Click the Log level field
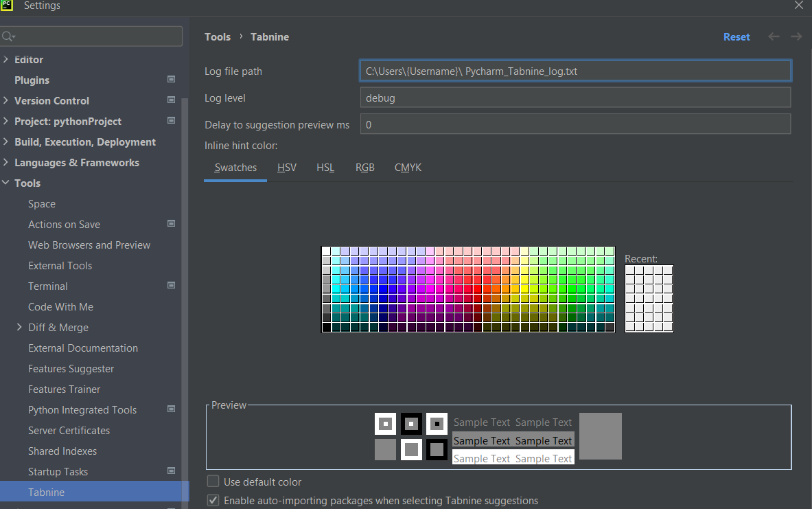Screen dimensions: 812x509 pos(575,98)
